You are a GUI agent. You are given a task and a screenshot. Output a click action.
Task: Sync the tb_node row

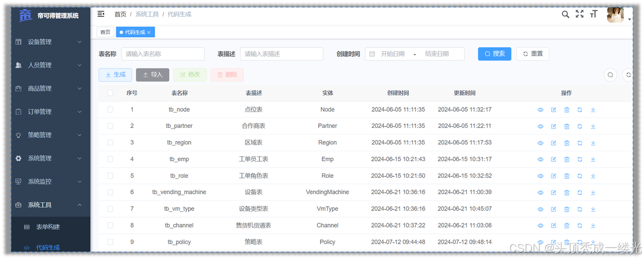[580, 109]
